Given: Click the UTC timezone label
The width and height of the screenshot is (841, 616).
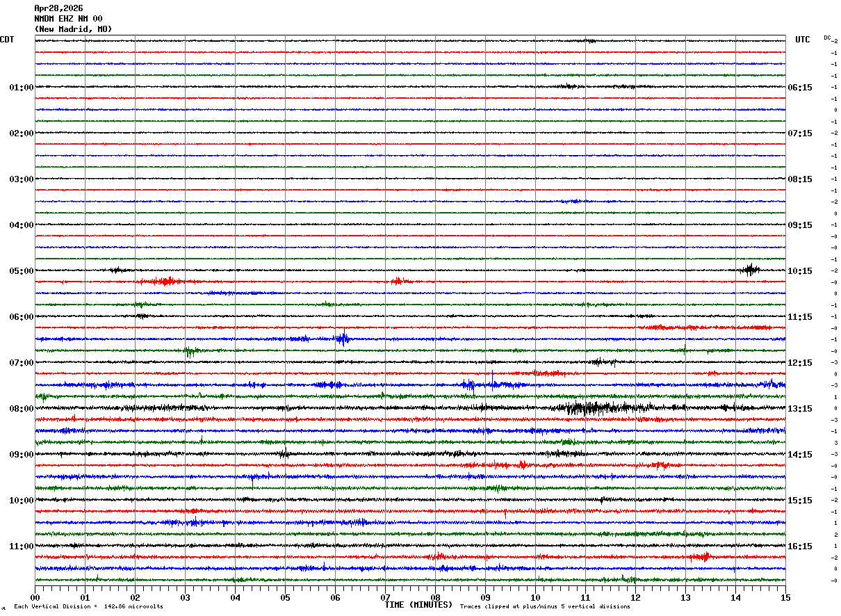Looking at the screenshot, I should click(803, 40).
